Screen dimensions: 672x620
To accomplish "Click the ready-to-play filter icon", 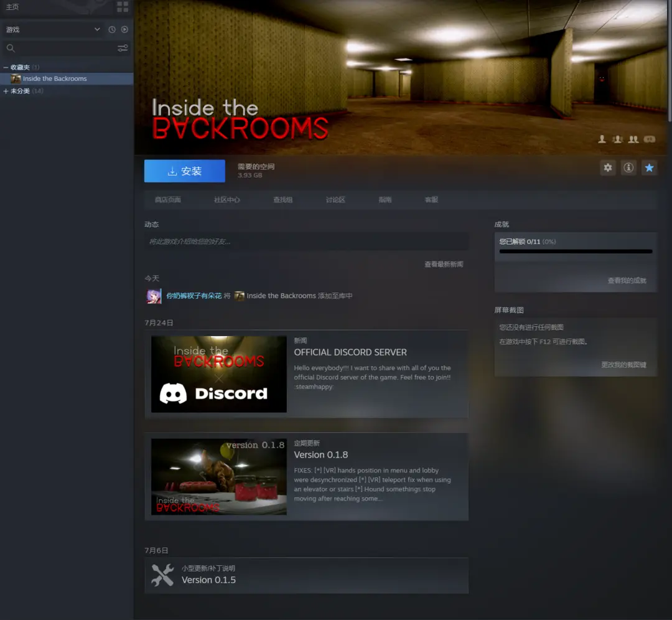I will pos(124,30).
